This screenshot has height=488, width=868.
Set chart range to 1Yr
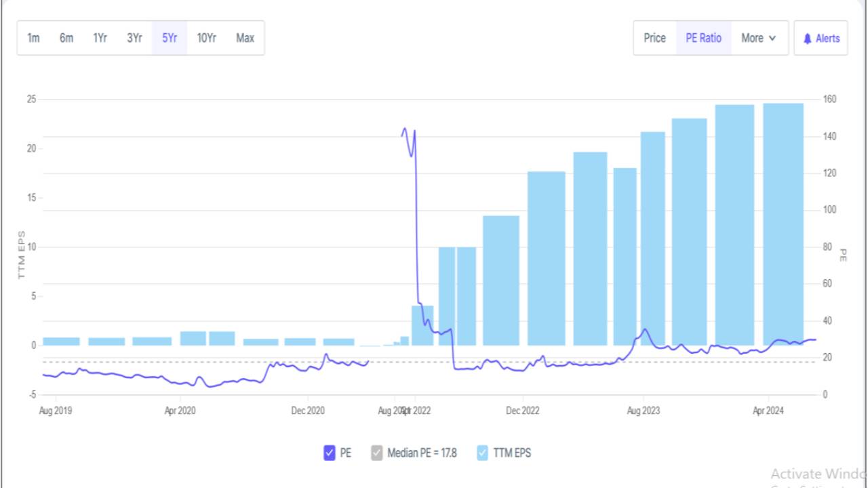[100, 38]
